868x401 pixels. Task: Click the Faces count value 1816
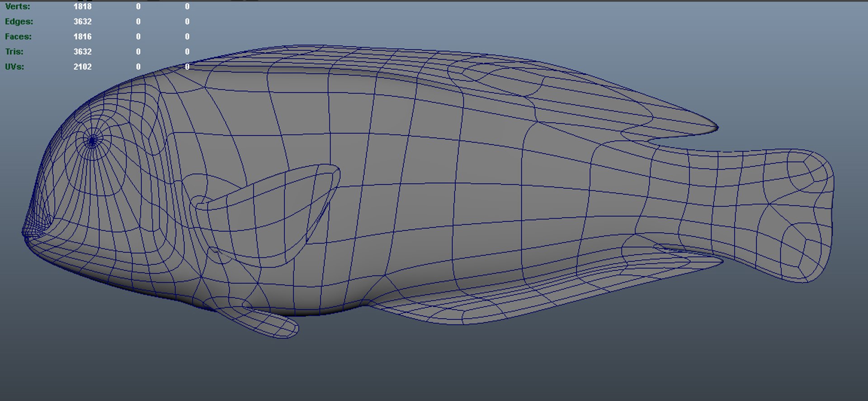pyautogui.click(x=82, y=36)
